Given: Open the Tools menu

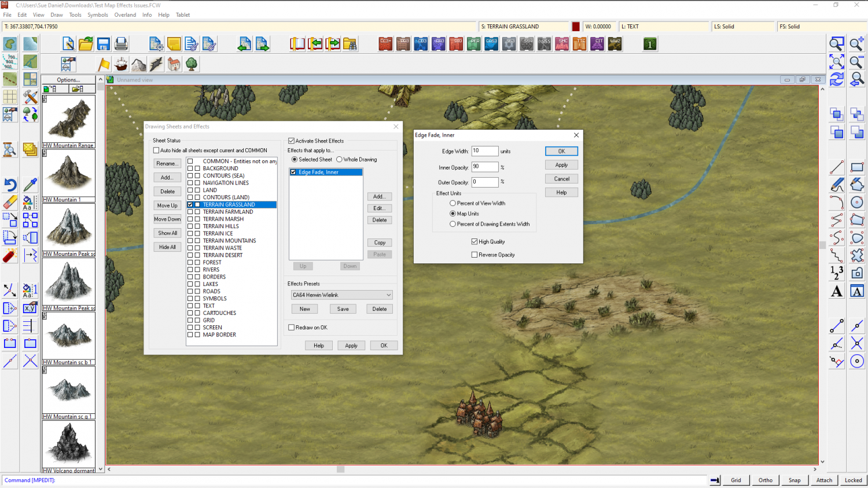Looking at the screenshot, I should pos(75,15).
